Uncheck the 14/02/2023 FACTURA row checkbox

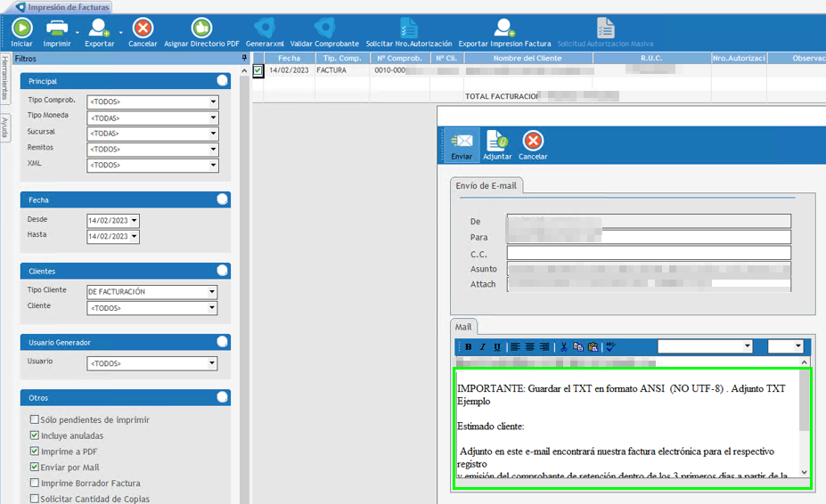(x=258, y=70)
